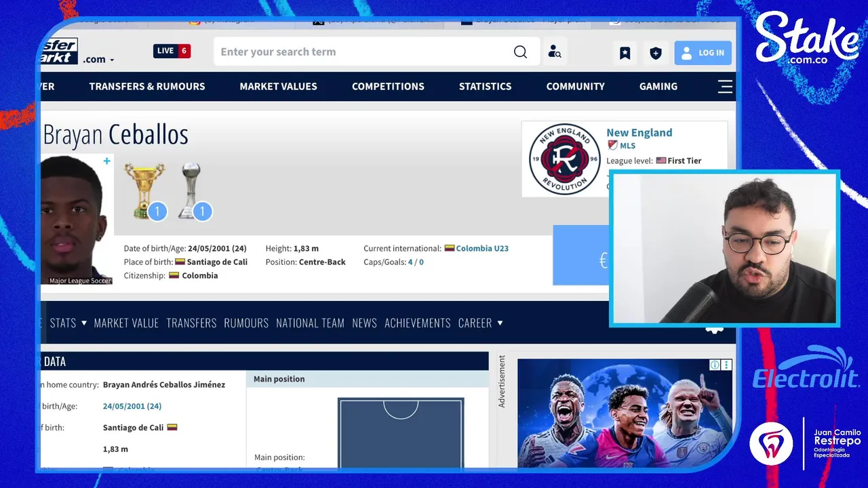Click the LOG IN button
Viewport: 868px width, 488px height.
(x=703, y=53)
